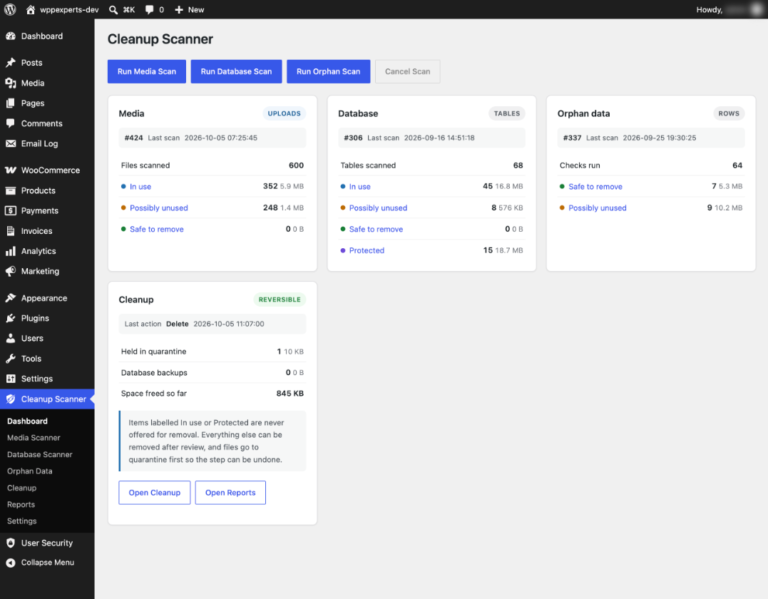Open Orphan data Possibly unused link
The height and width of the screenshot is (599, 768).
(597, 208)
